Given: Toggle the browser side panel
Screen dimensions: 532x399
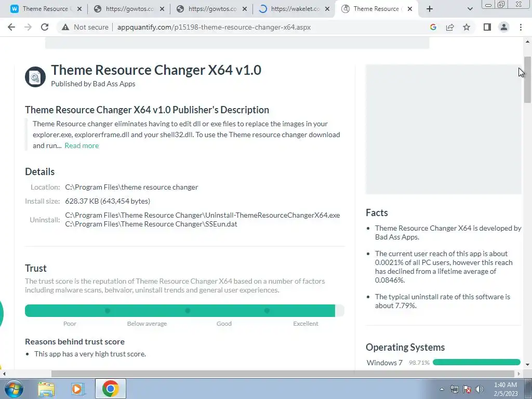Looking at the screenshot, I should click(x=487, y=27).
